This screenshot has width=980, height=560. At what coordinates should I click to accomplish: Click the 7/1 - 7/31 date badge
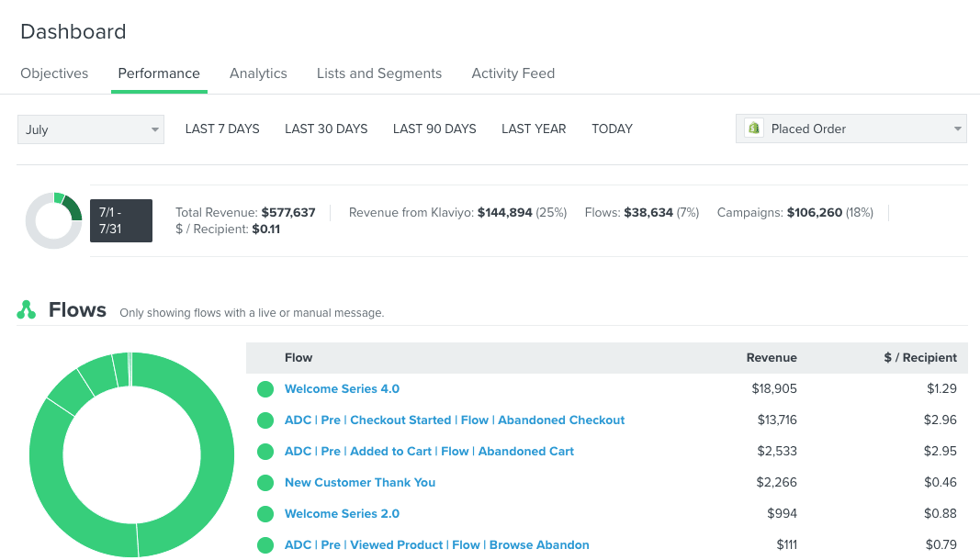click(x=121, y=220)
